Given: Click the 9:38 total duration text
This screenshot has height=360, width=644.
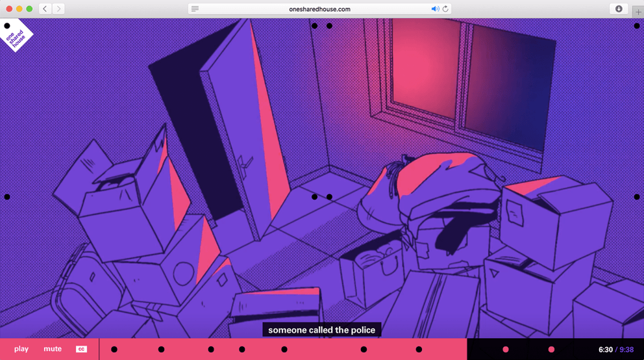Looking at the screenshot, I should (x=626, y=350).
